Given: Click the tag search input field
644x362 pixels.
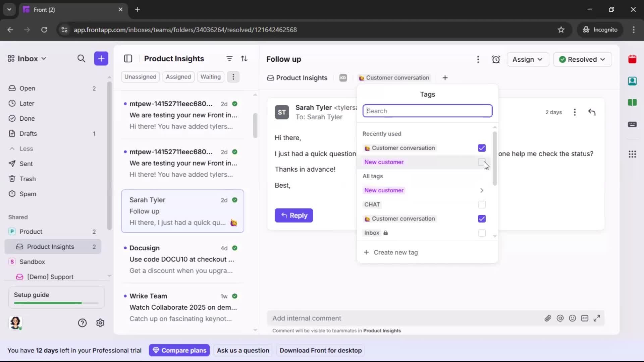Looking at the screenshot, I should (x=427, y=111).
